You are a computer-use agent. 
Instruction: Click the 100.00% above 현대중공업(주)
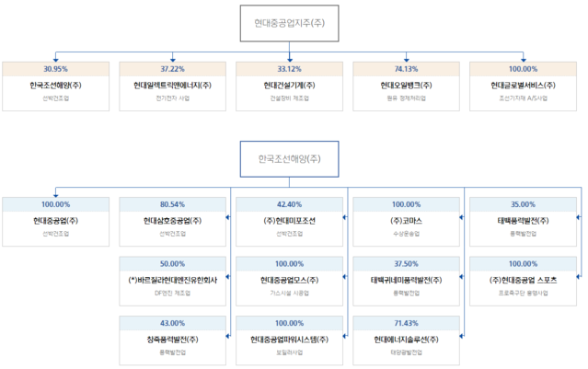[x=55, y=204]
